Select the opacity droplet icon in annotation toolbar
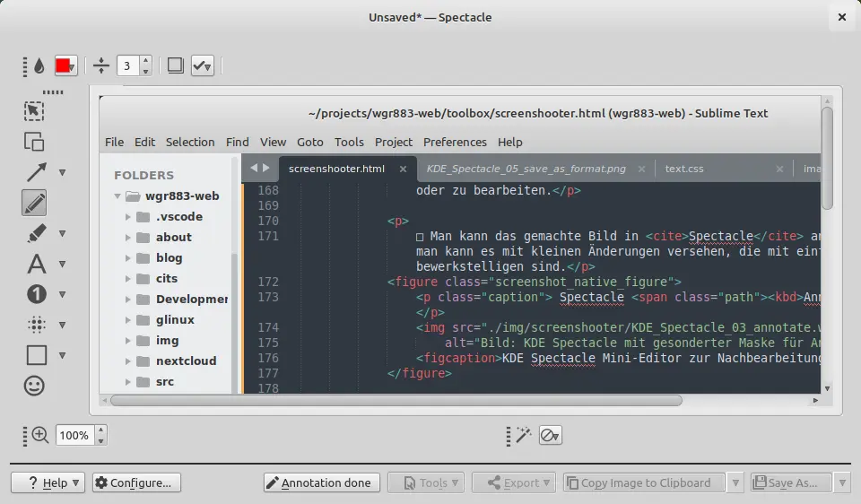The width and height of the screenshot is (861, 504). (39, 65)
